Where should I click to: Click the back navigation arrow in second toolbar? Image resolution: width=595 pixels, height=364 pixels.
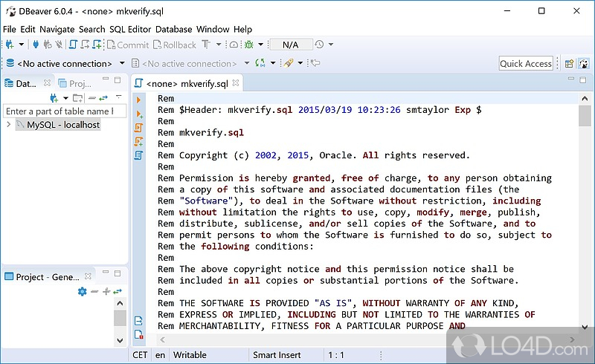(x=315, y=63)
